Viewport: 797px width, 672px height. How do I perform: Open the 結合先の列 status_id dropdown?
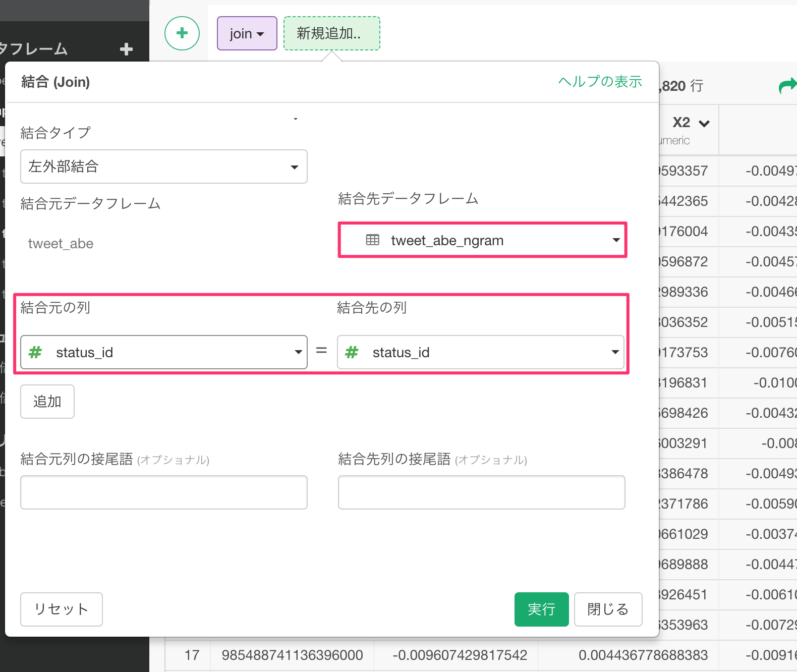tap(481, 352)
